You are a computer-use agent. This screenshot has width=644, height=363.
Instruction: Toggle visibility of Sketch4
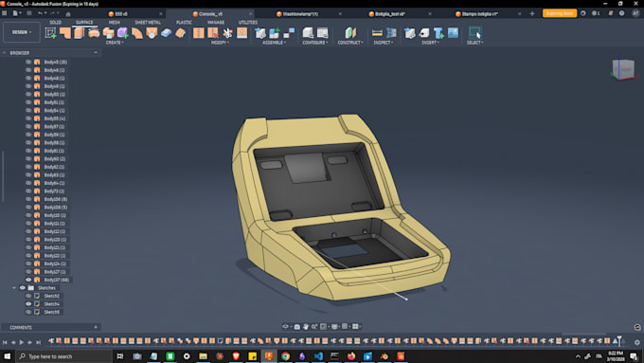point(28,304)
